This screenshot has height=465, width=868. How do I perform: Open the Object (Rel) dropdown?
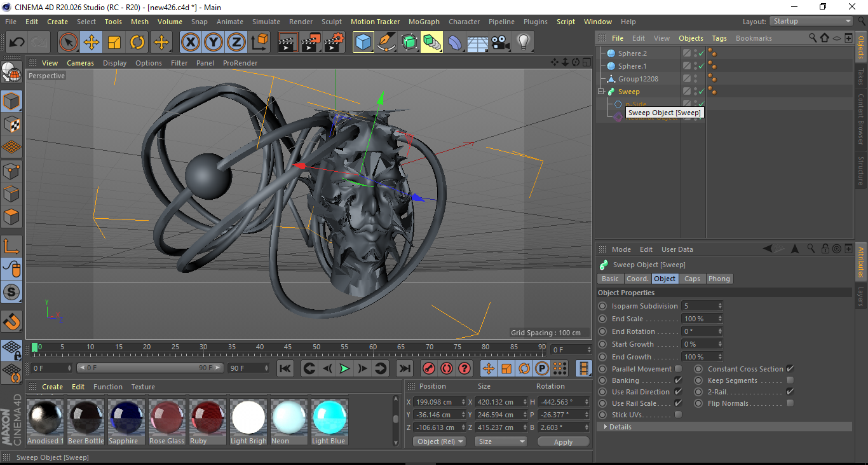[439, 441]
